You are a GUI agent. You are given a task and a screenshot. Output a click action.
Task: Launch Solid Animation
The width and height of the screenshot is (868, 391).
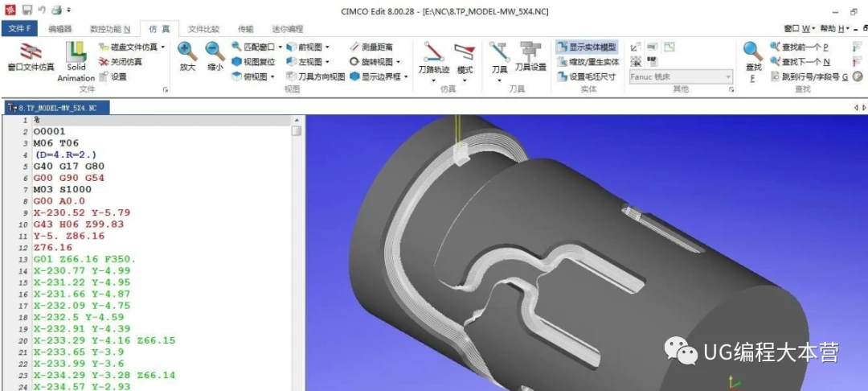(76, 62)
